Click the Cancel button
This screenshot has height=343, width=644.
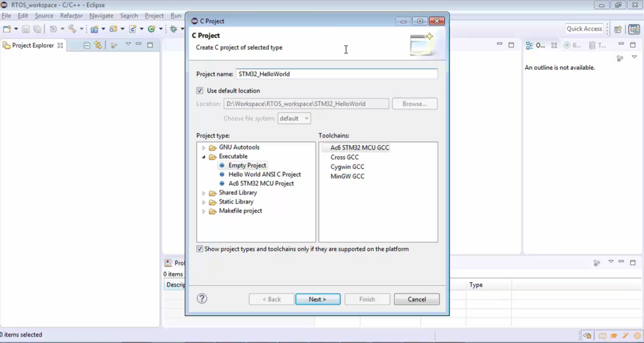click(417, 299)
